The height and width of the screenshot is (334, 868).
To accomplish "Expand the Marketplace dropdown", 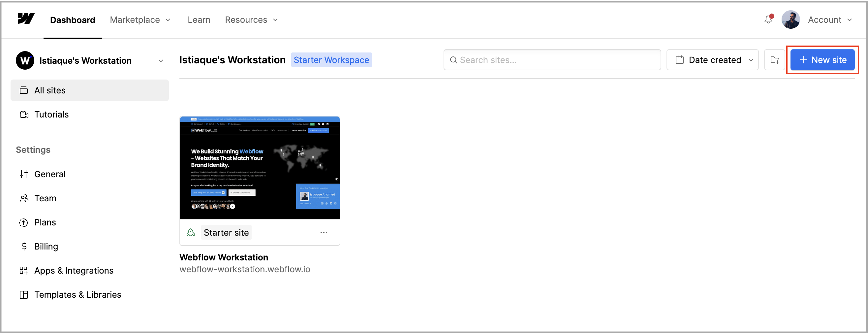I will pos(140,20).
